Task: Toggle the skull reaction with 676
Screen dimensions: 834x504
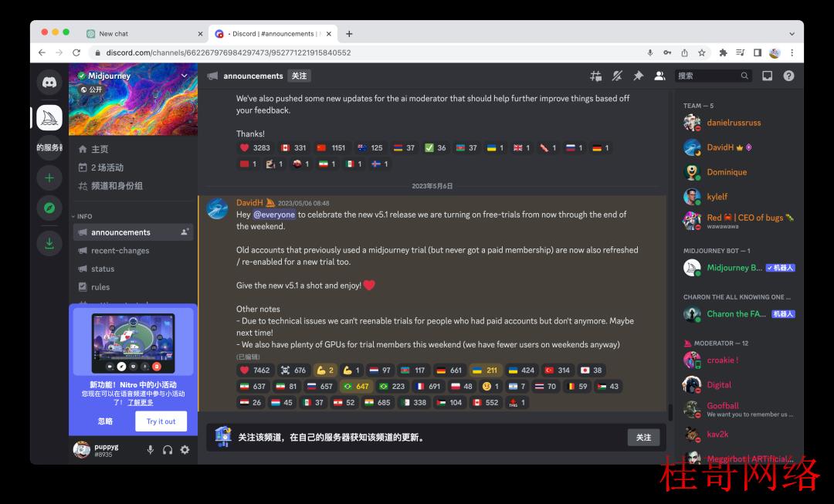Action: (x=293, y=370)
